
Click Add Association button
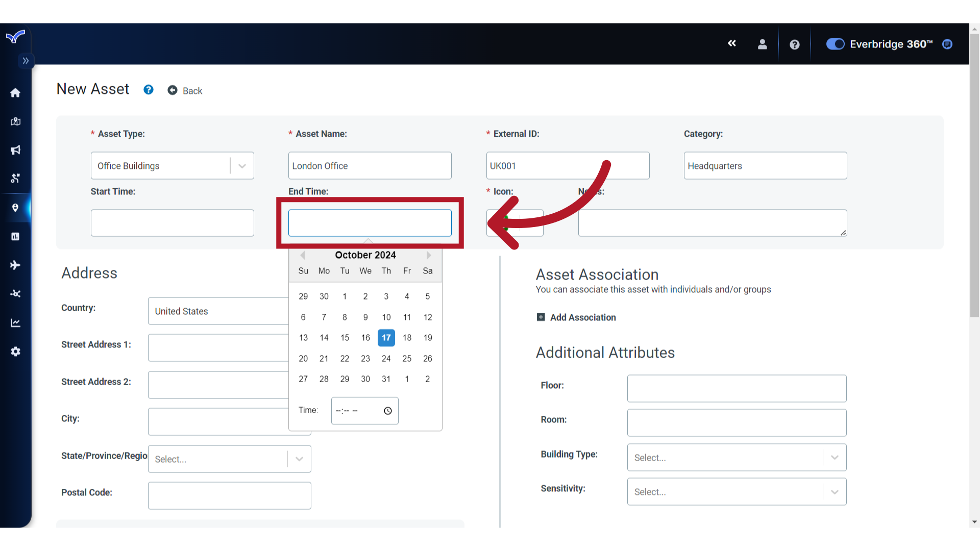point(575,317)
